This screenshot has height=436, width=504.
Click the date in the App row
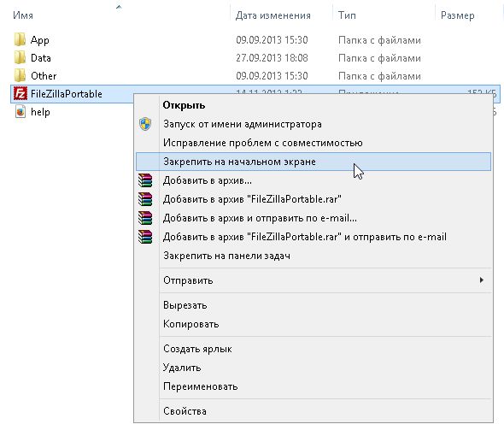click(x=272, y=40)
